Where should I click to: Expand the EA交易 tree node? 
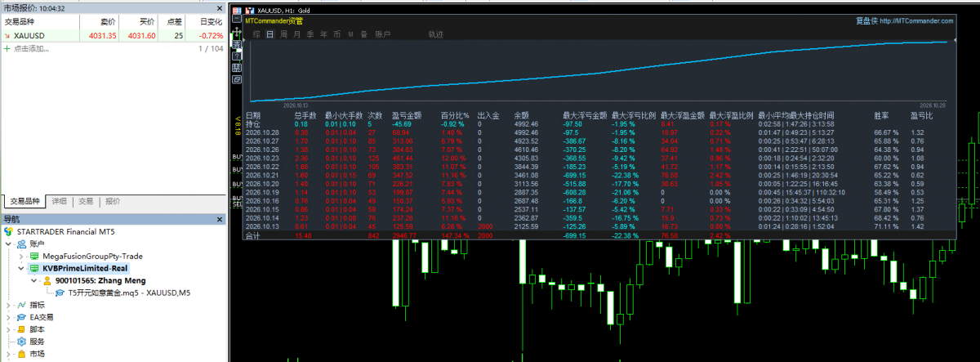pyautogui.click(x=8, y=317)
